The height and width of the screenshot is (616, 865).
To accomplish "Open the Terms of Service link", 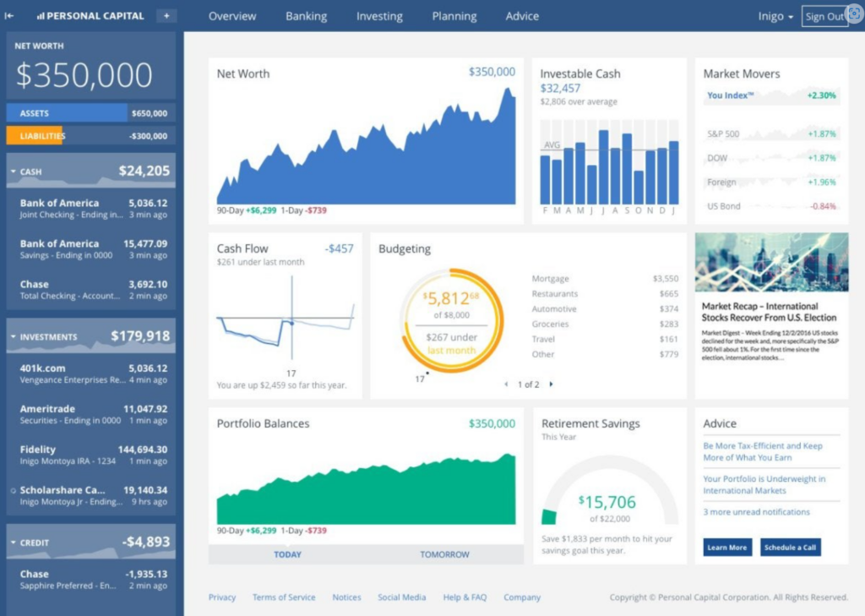I will pyautogui.click(x=284, y=597).
